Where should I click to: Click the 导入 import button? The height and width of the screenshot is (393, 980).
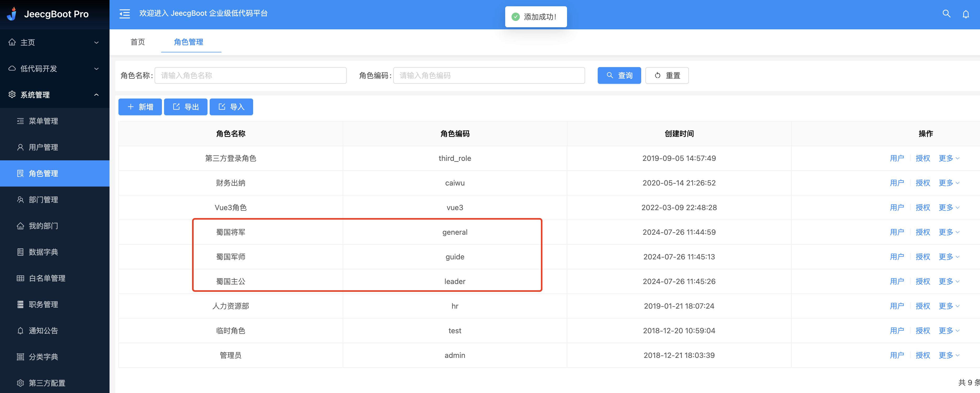231,107
